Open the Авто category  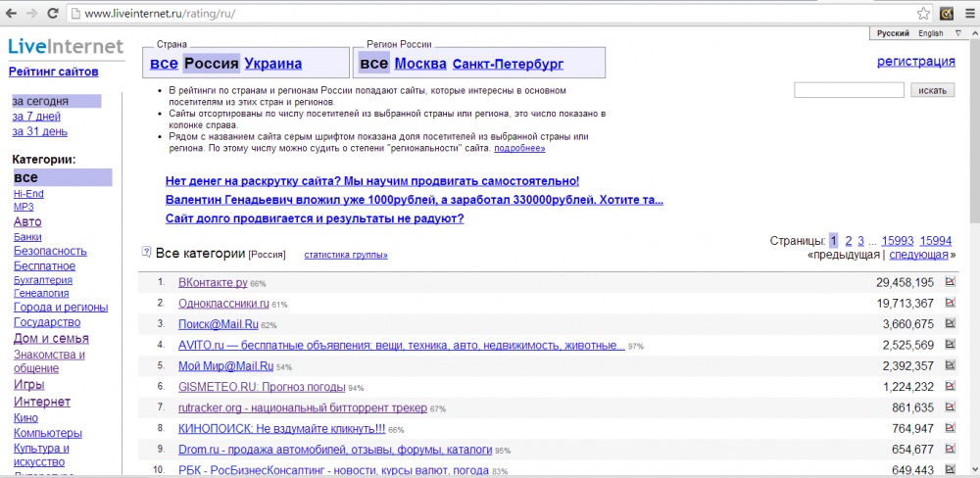(x=27, y=221)
